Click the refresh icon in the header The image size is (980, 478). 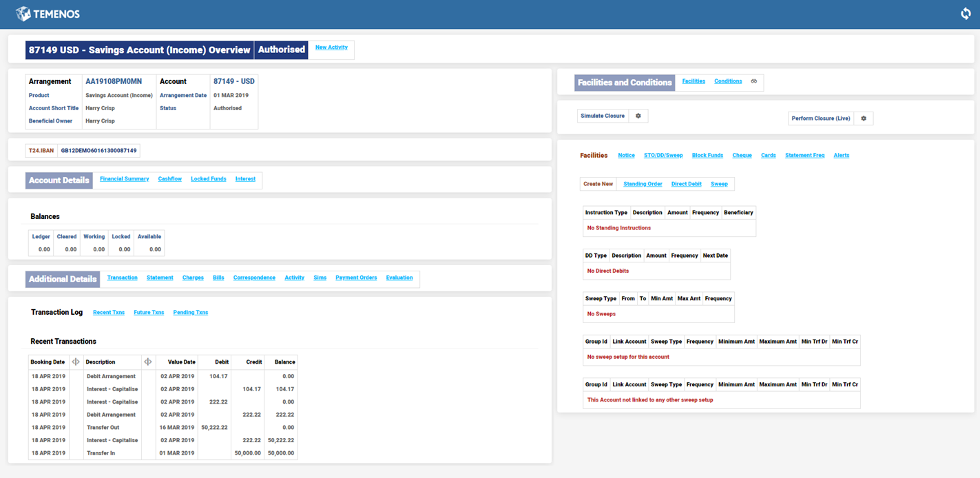pos(966,14)
